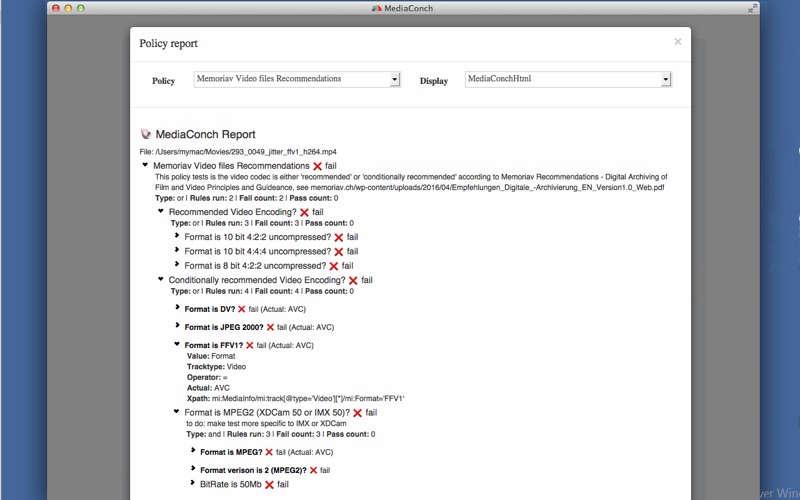This screenshot has height=500, width=800.
Task: Click fail X icon beside Conditionally recommended Video Encoding
Action: point(353,281)
